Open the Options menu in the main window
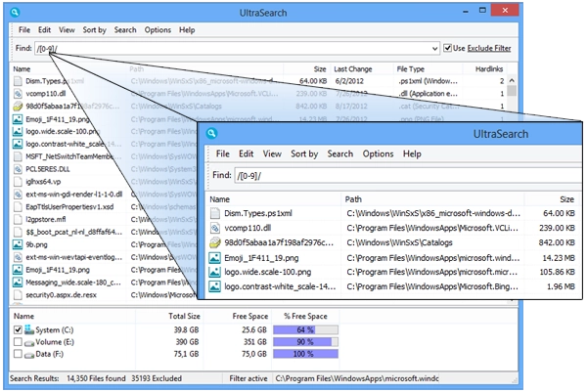 tap(158, 30)
